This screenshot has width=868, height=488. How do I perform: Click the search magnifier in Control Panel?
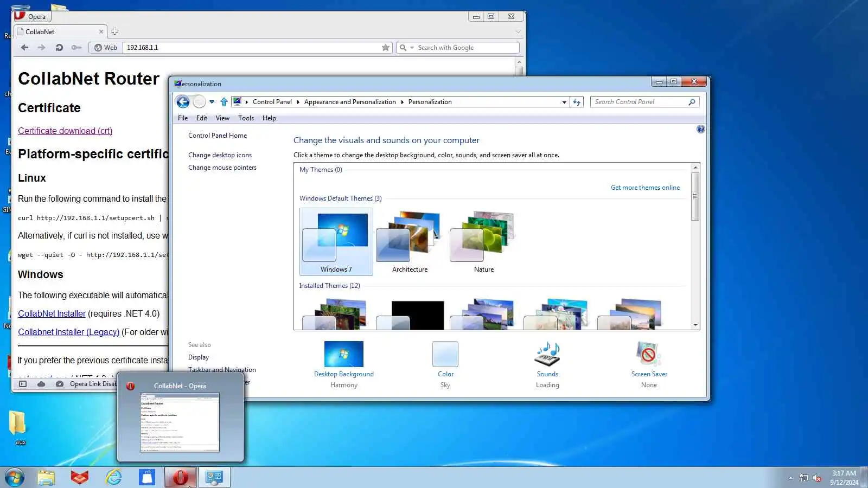pos(692,102)
